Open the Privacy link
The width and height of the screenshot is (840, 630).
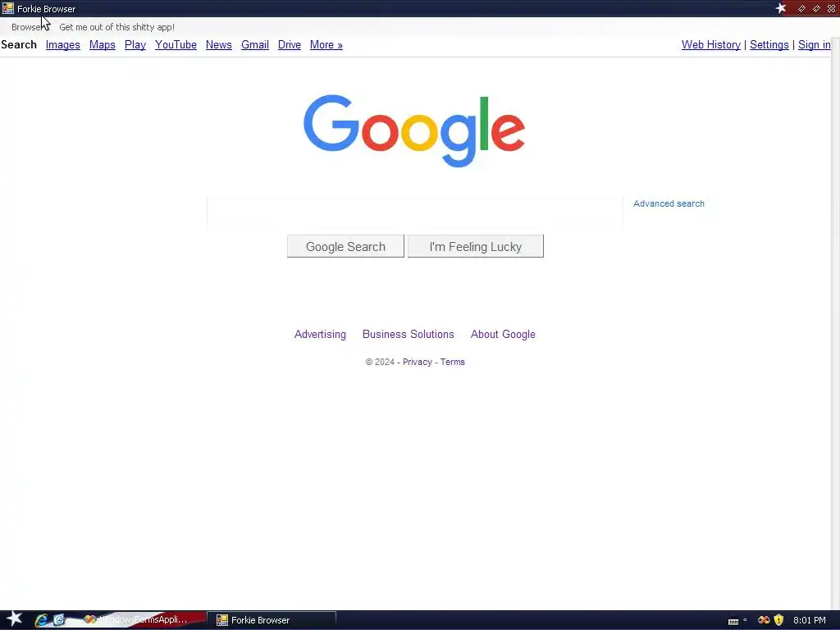418,362
